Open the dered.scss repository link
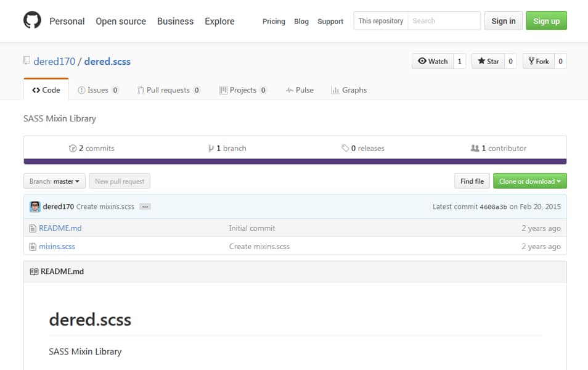This screenshot has width=588, height=370. coord(107,61)
